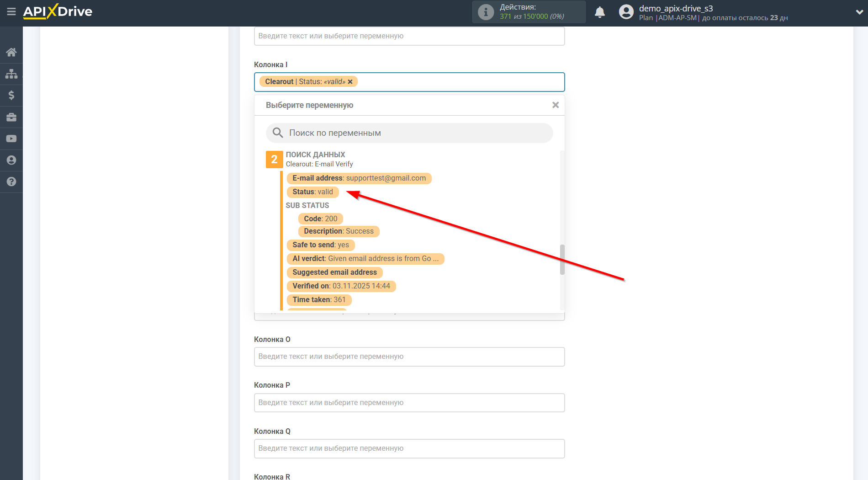The height and width of the screenshot is (480, 868).
Task: Click the info icon beside Действия counter
Action: pyautogui.click(x=485, y=12)
